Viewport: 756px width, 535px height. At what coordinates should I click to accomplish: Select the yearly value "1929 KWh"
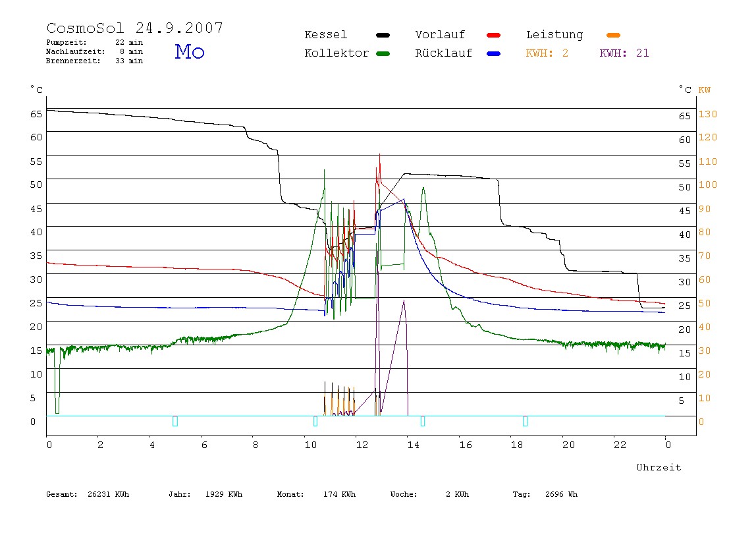click(224, 494)
